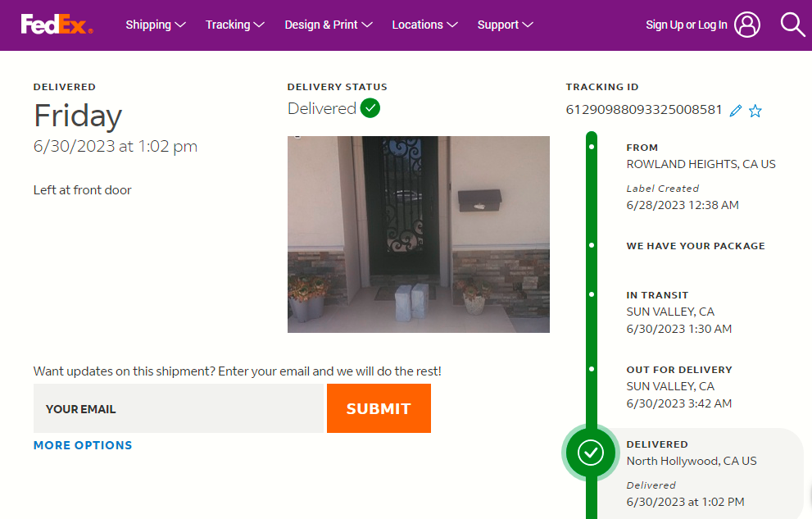Open the Support menu
Screen dimensions: 812x519
(x=505, y=25)
